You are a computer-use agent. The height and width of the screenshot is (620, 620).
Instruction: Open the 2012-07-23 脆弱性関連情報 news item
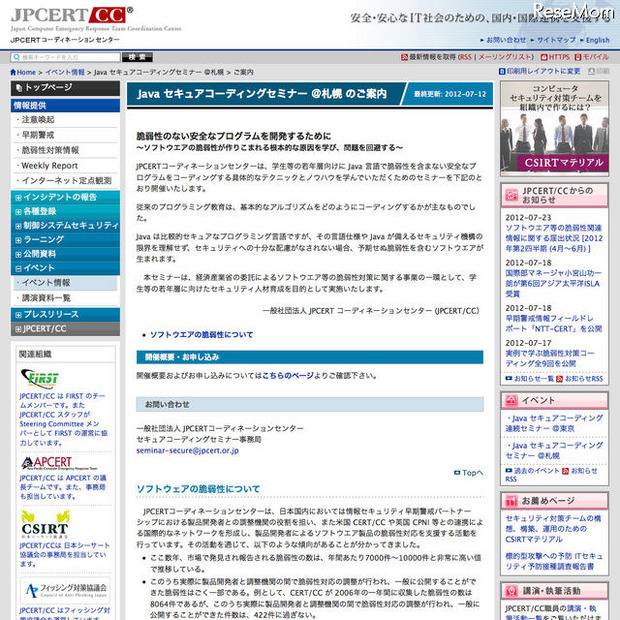(554, 238)
